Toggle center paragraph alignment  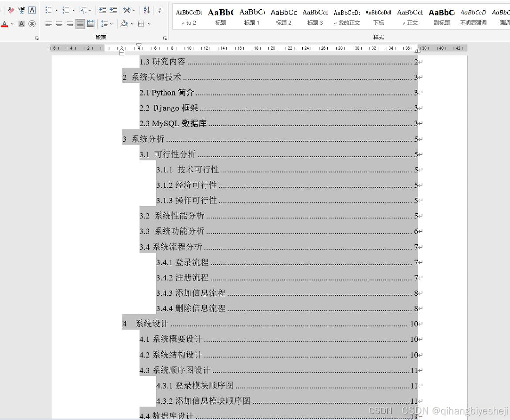point(58,23)
